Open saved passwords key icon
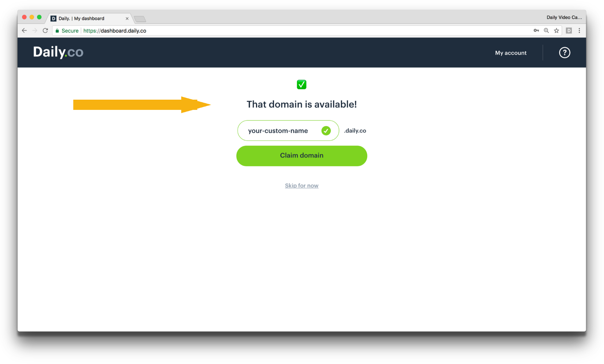The image size is (604, 364). pyautogui.click(x=536, y=31)
